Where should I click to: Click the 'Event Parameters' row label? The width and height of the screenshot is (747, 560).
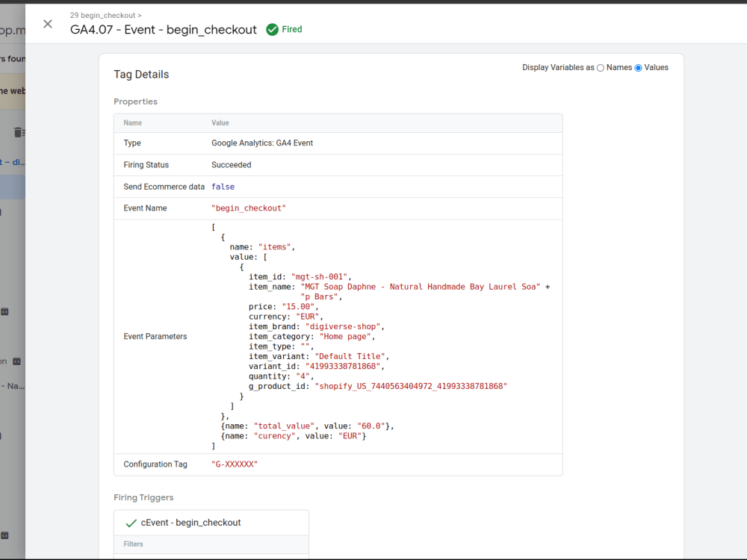(155, 336)
